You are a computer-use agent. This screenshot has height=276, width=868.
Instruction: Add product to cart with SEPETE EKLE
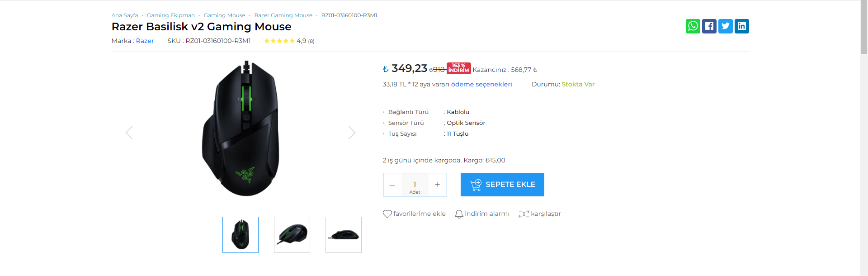tap(502, 185)
